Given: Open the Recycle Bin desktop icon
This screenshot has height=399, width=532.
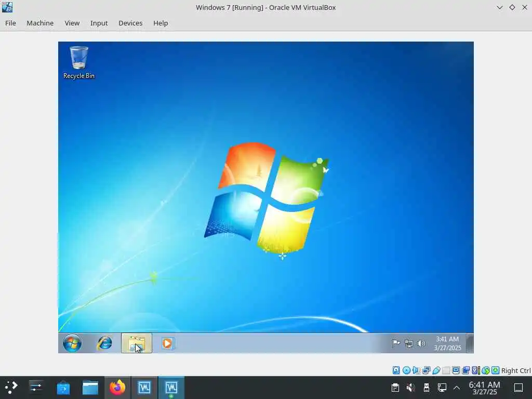Looking at the screenshot, I should pos(79,63).
